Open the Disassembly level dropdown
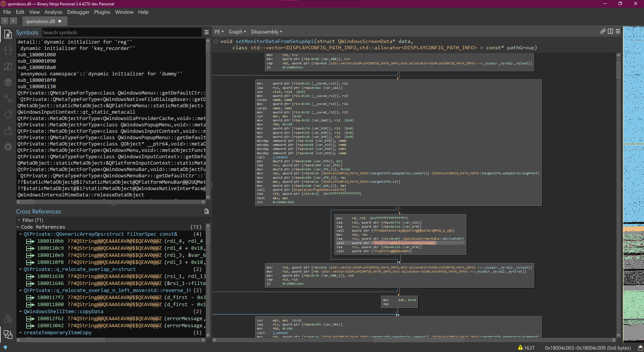Viewport: 644px width, 352px height. coord(266,32)
